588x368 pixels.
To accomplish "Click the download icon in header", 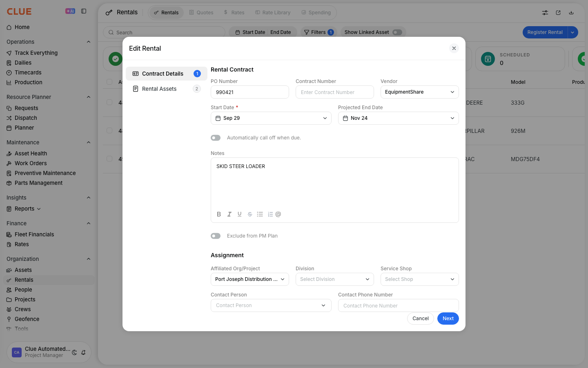I will point(571,13).
